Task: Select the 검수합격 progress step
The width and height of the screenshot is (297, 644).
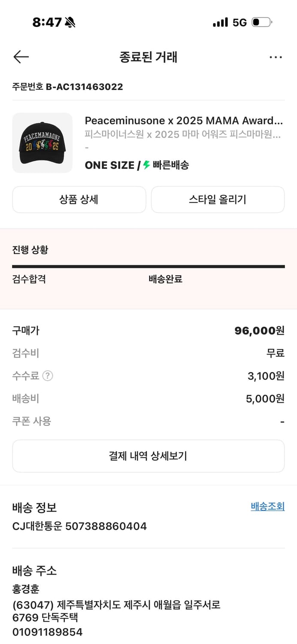Action: pyautogui.click(x=28, y=279)
